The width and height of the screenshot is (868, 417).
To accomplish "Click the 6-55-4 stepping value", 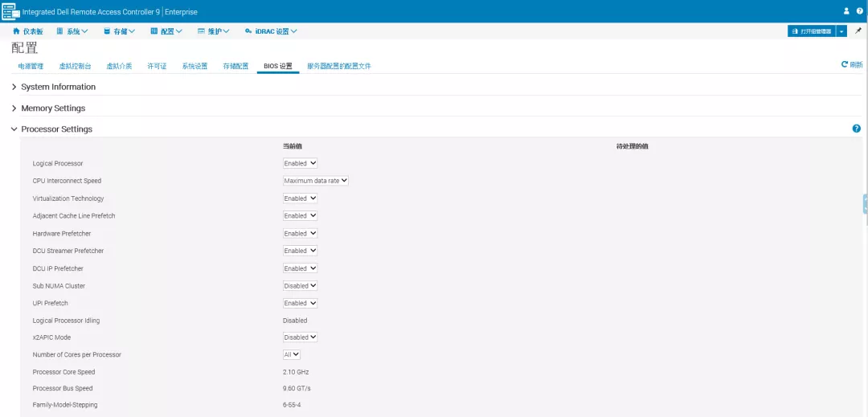I will [x=292, y=405].
